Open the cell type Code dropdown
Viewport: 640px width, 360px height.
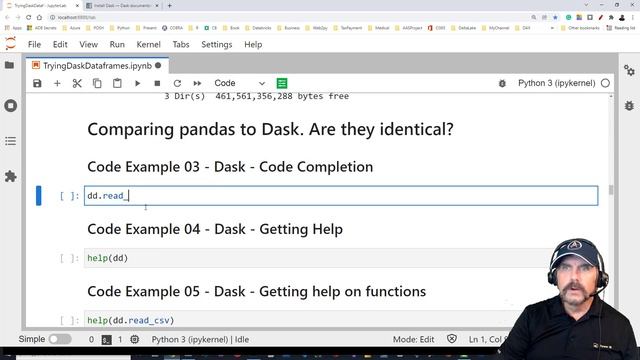click(240, 83)
